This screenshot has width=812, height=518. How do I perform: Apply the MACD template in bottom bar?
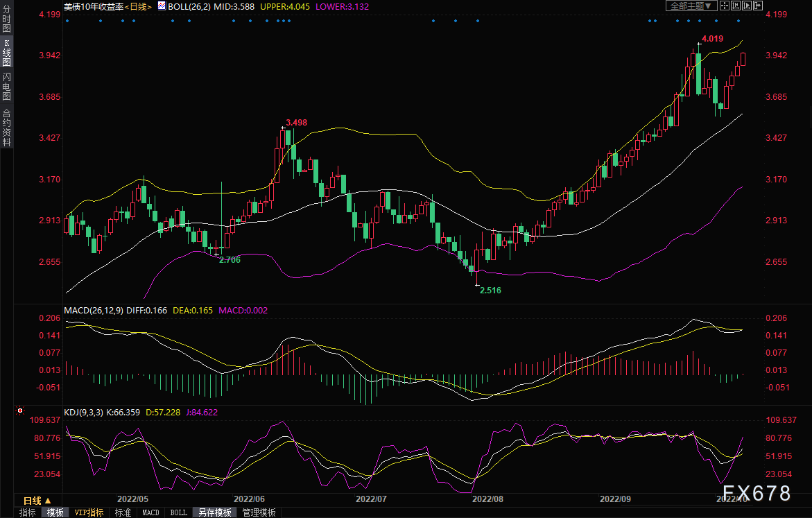(150, 512)
